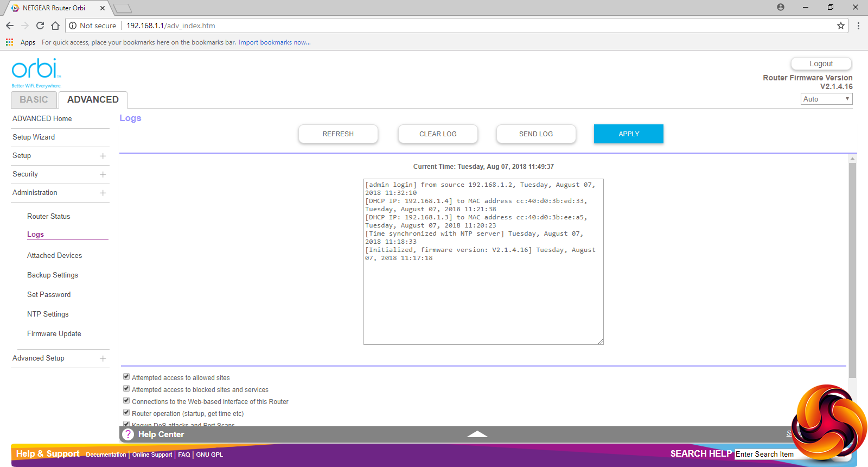This screenshot has width=868, height=467.
Task: Click the page vertical scrollbar
Action: click(852, 272)
